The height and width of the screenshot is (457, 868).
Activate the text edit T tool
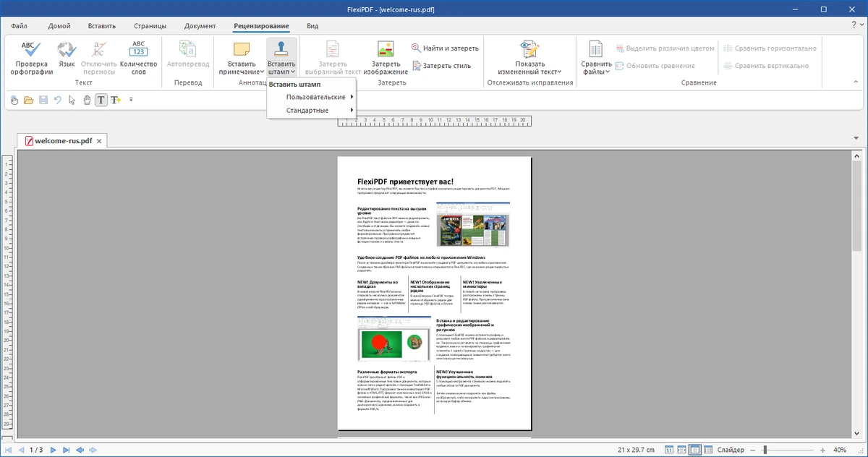tap(101, 100)
